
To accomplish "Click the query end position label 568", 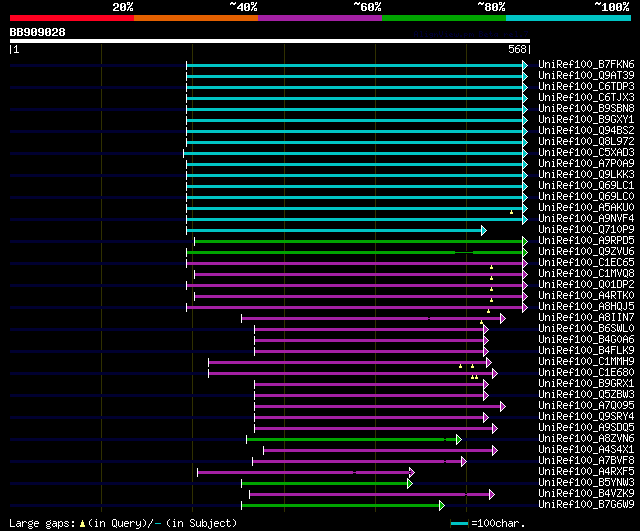I will 517,49.
